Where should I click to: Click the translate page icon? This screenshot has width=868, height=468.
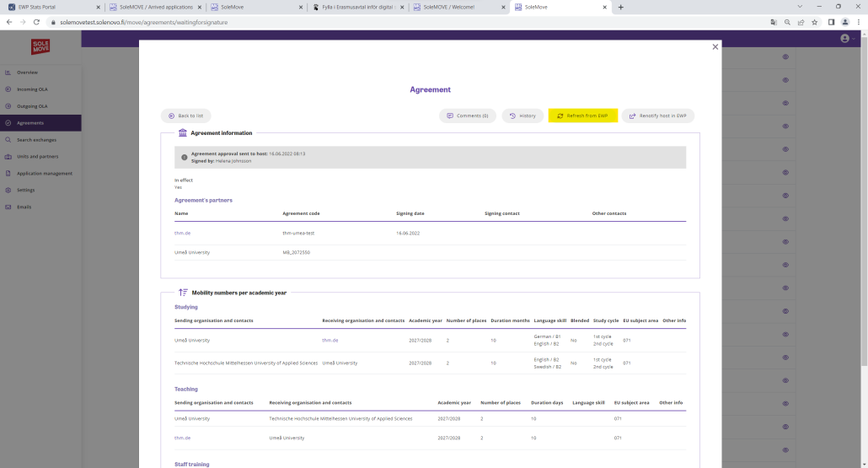click(x=774, y=22)
